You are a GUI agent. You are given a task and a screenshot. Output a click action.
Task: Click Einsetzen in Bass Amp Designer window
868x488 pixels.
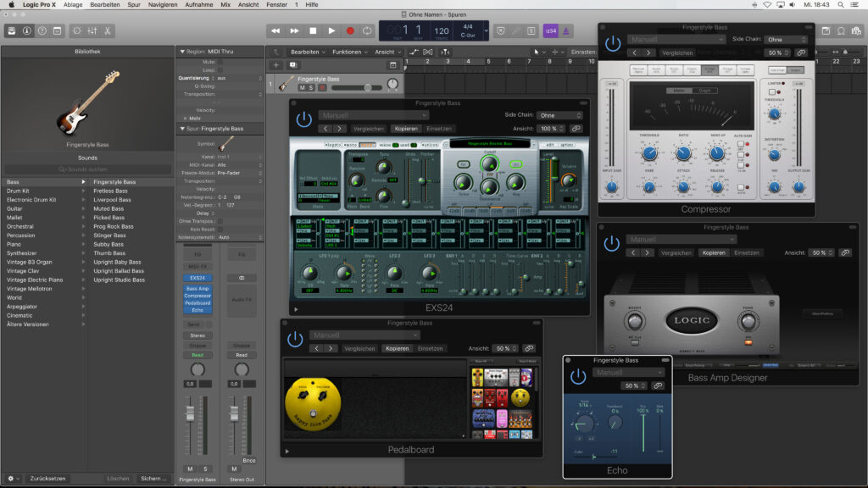click(747, 252)
